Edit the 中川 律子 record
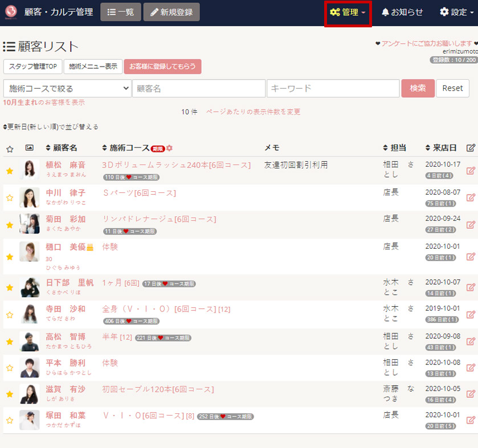The image size is (478, 448). click(x=471, y=198)
